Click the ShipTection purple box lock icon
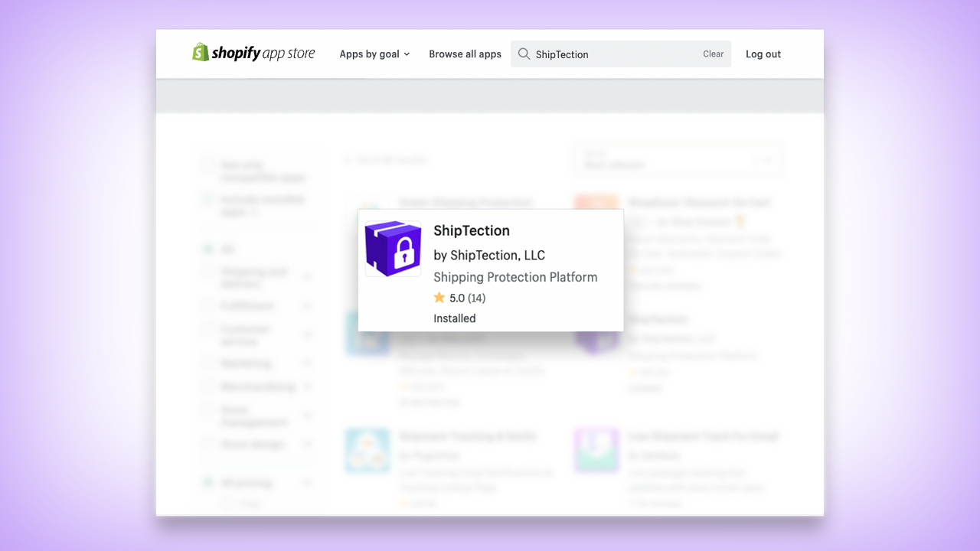 pyautogui.click(x=393, y=249)
